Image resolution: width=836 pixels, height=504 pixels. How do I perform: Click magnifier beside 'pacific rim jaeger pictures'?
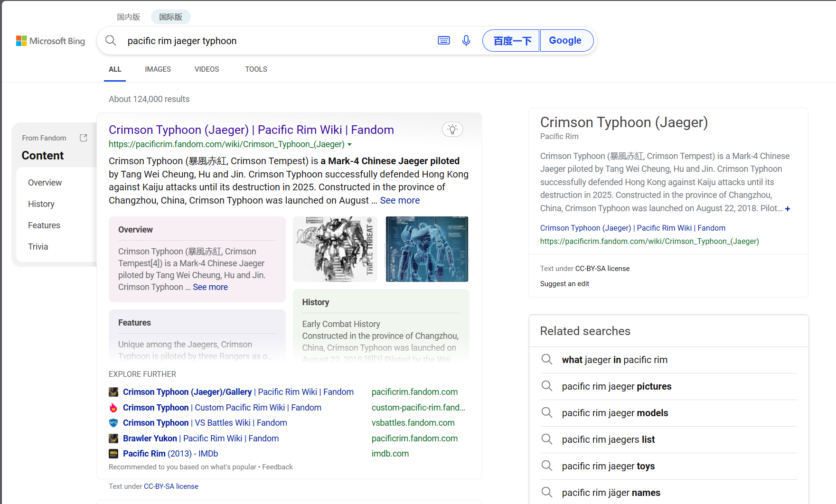tap(546, 386)
